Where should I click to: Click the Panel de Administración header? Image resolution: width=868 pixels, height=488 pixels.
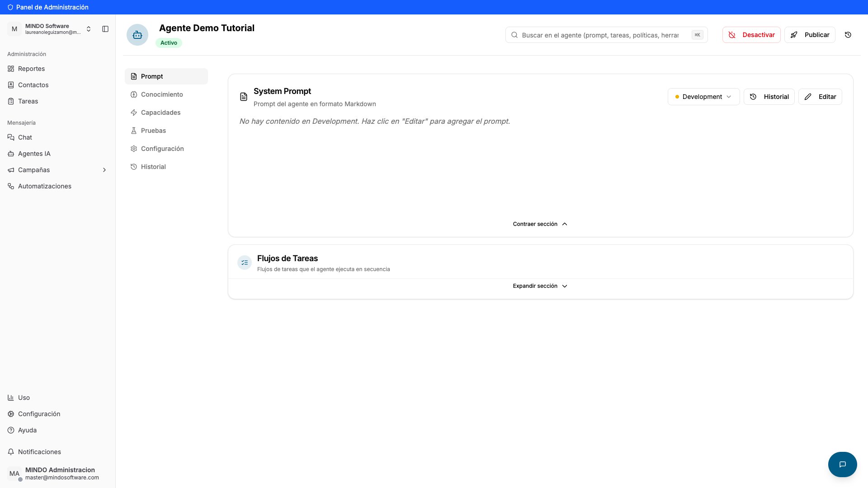click(x=48, y=7)
